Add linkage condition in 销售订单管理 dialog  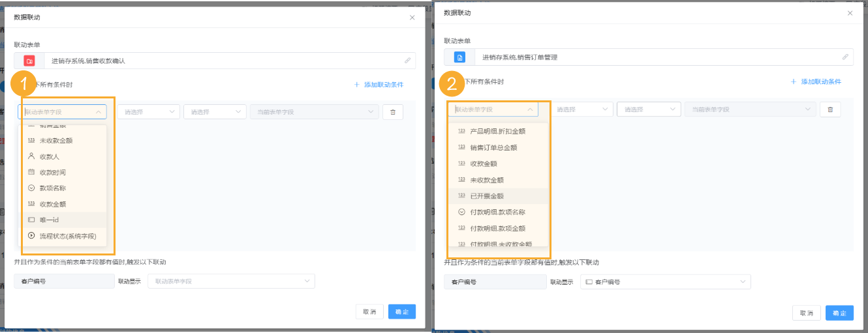point(816,82)
